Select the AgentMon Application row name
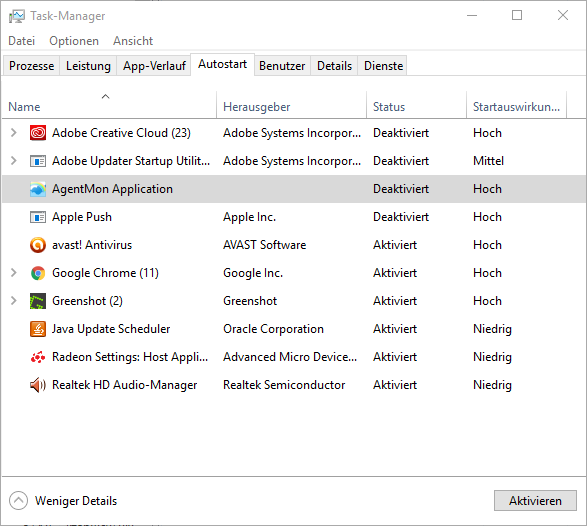The height and width of the screenshot is (526, 587). pos(112,189)
